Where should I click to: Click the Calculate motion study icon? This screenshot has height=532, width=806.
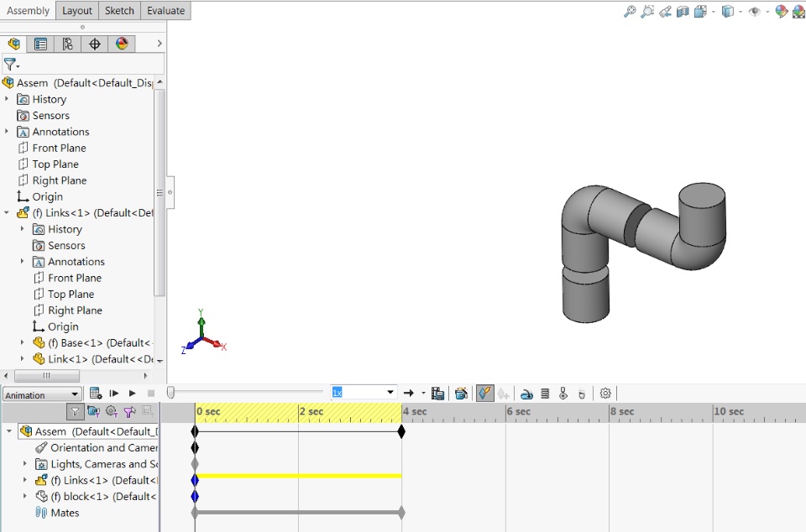click(x=96, y=394)
